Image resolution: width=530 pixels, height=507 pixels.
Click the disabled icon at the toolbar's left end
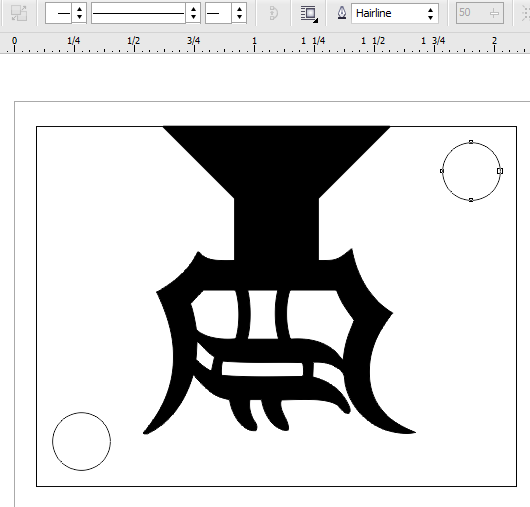19,13
